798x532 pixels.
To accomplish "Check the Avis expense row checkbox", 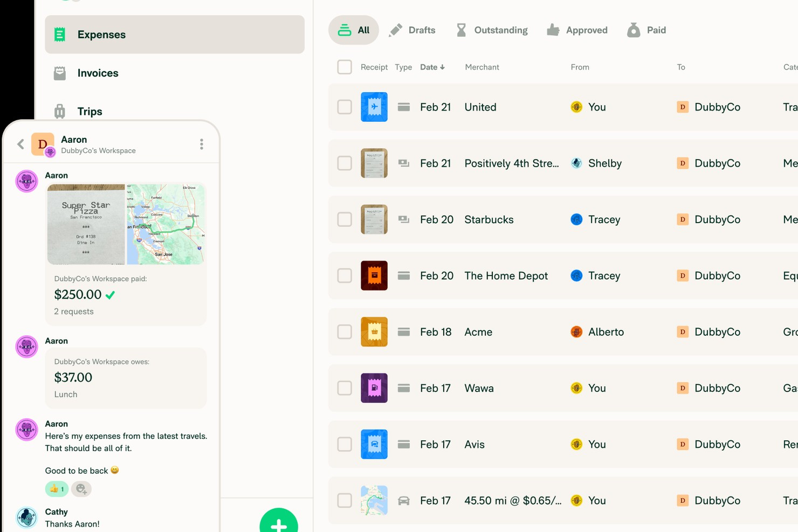I will [x=345, y=444].
